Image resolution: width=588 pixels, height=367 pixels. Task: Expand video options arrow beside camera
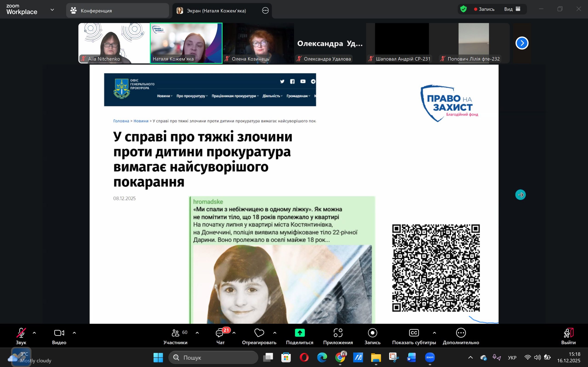coord(74,333)
